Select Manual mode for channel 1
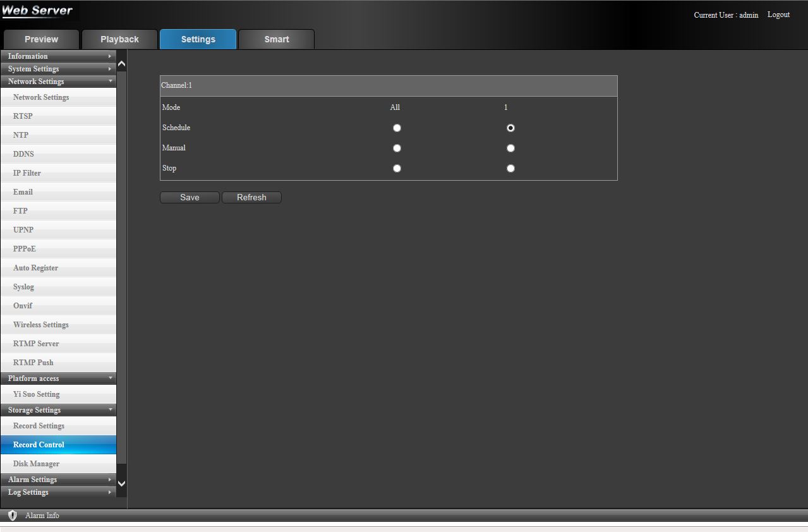This screenshot has height=532, width=808. (x=510, y=148)
